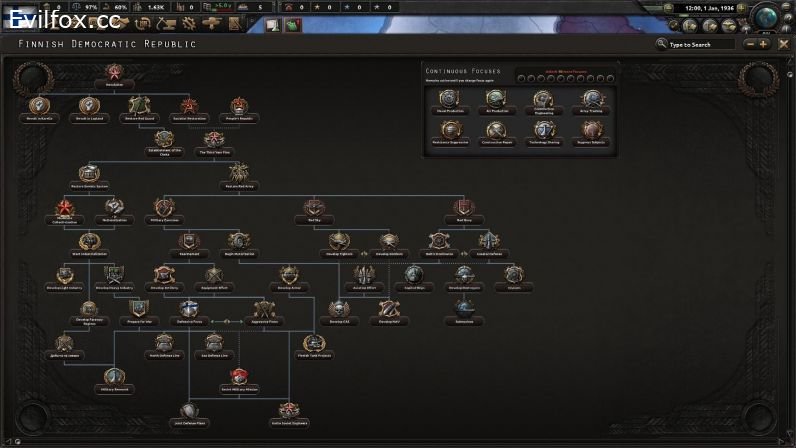Zoom in focus tree with plus button
The height and width of the screenshot is (448, 796).
click(x=765, y=44)
